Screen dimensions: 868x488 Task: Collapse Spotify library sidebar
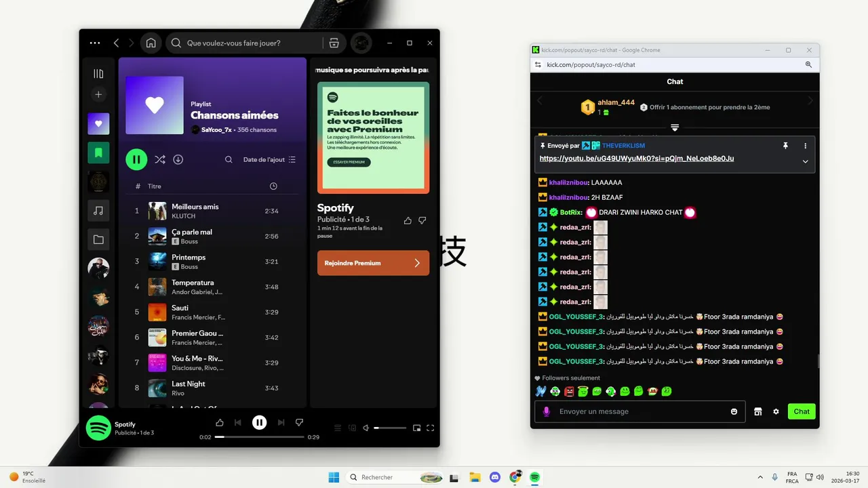coord(98,74)
